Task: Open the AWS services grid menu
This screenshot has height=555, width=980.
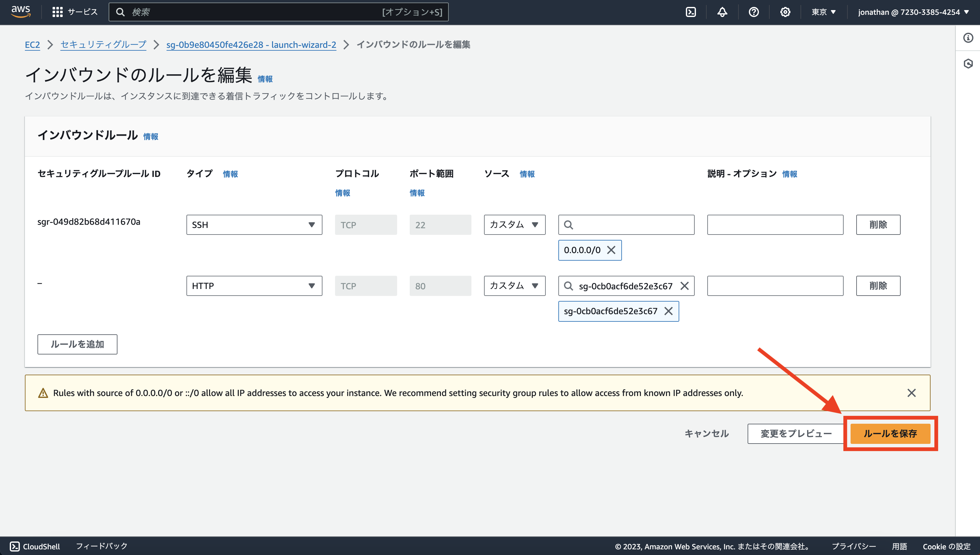Action: coord(57,12)
